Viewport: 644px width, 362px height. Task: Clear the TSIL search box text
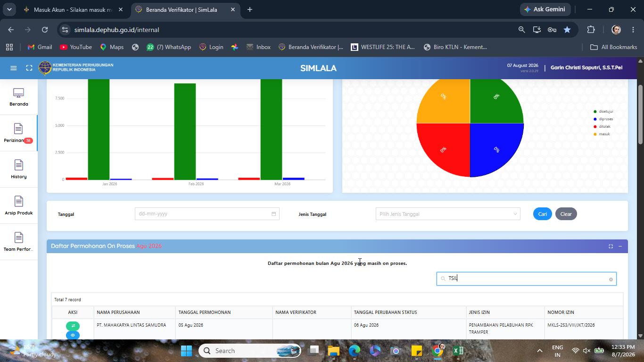[x=611, y=279]
